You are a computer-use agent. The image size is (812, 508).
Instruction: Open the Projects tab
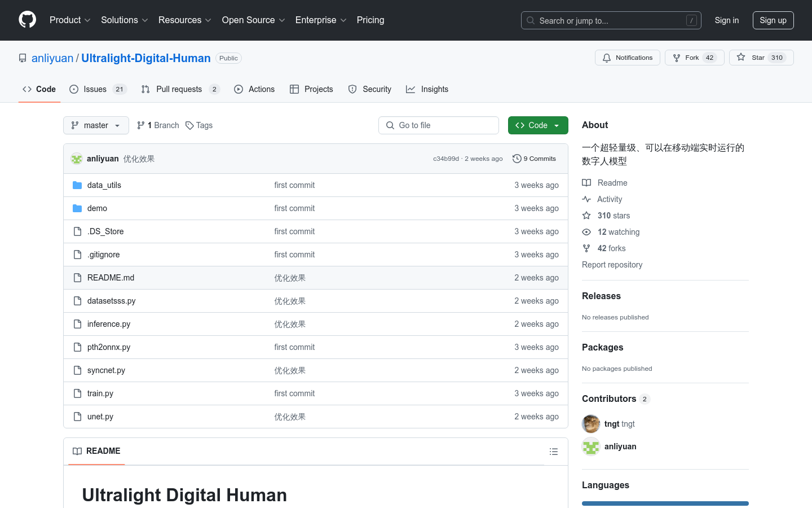click(x=311, y=89)
